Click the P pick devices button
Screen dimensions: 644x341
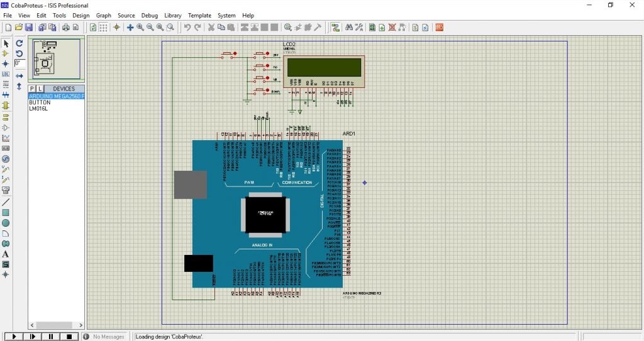coord(33,89)
